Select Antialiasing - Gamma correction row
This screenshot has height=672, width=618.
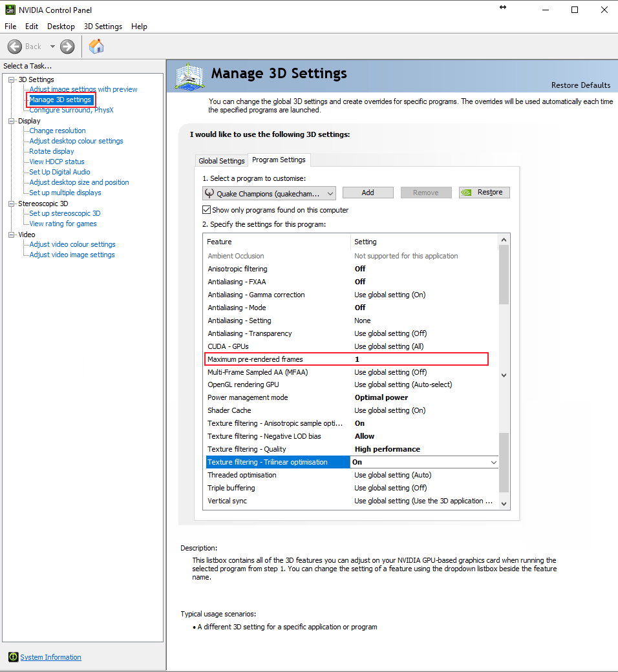pyautogui.click(x=351, y=295)
